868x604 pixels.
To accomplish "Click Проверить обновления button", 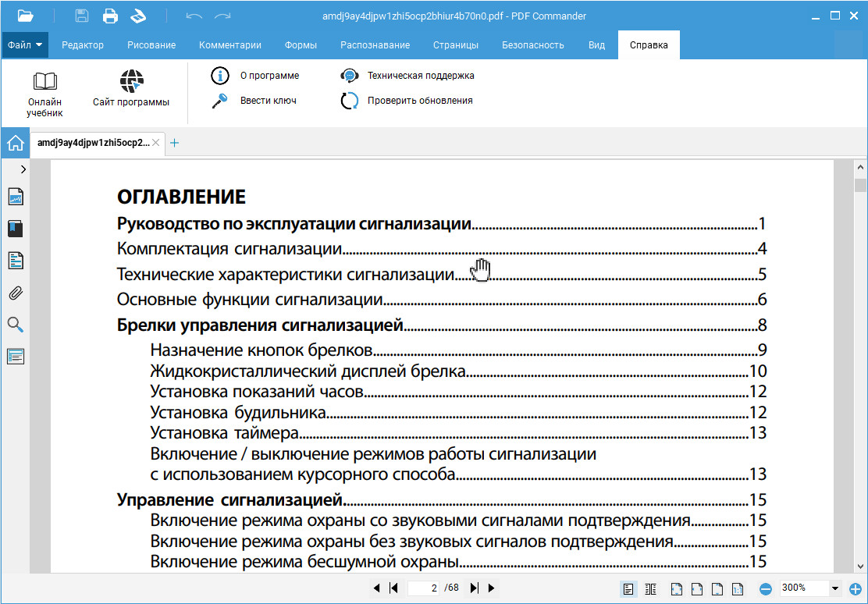I will click(420, 101).
